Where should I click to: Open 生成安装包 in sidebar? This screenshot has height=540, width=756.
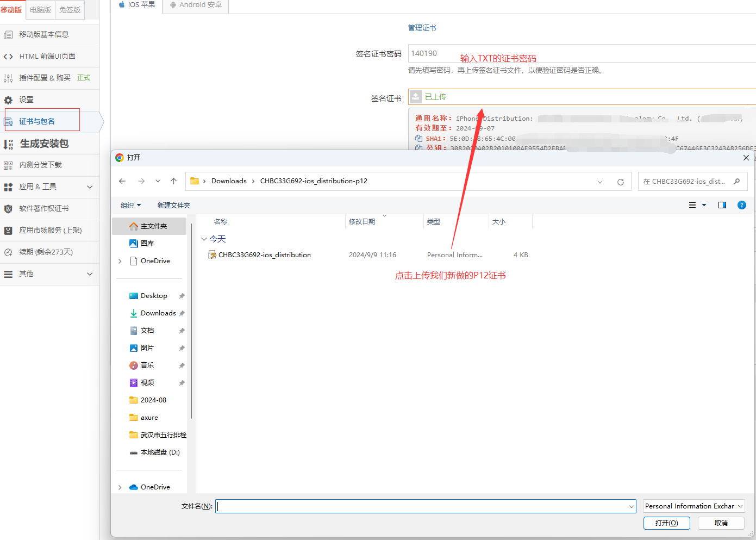[49, 144]
